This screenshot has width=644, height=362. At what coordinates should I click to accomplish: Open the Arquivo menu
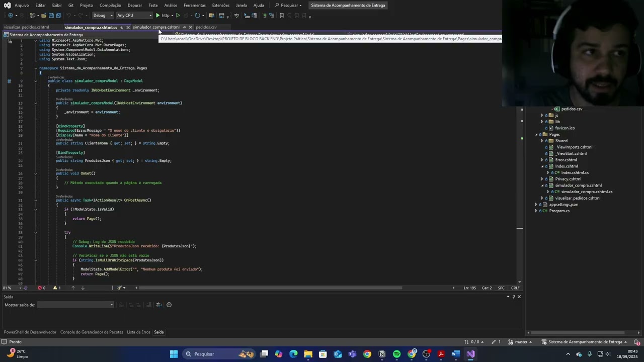coord(22,5)
